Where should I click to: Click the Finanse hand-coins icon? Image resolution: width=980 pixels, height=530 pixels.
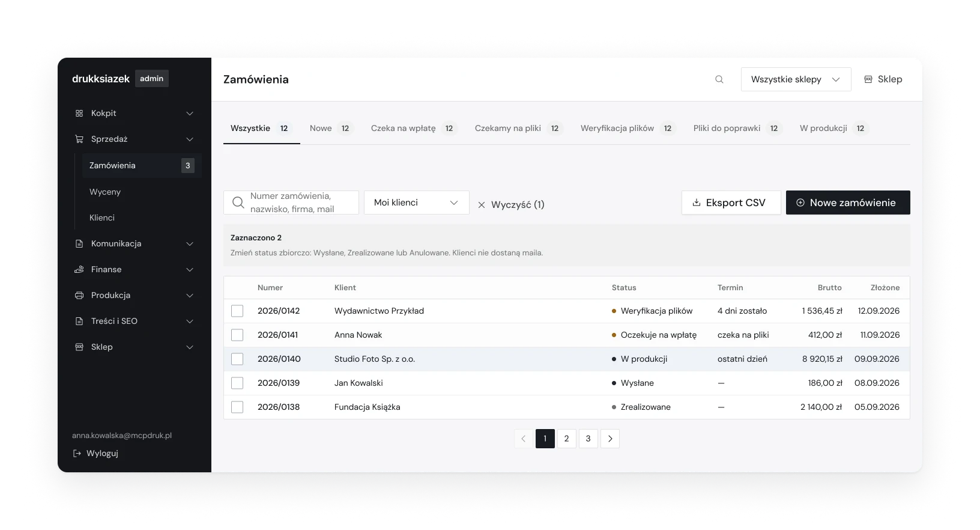[79, 269]
